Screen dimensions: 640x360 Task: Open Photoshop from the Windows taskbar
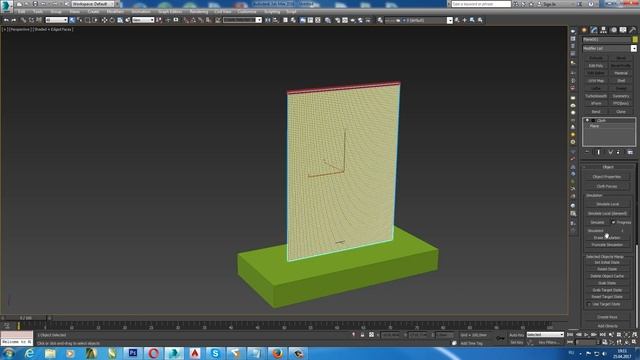pyautogui.click(x=133, y=353)
